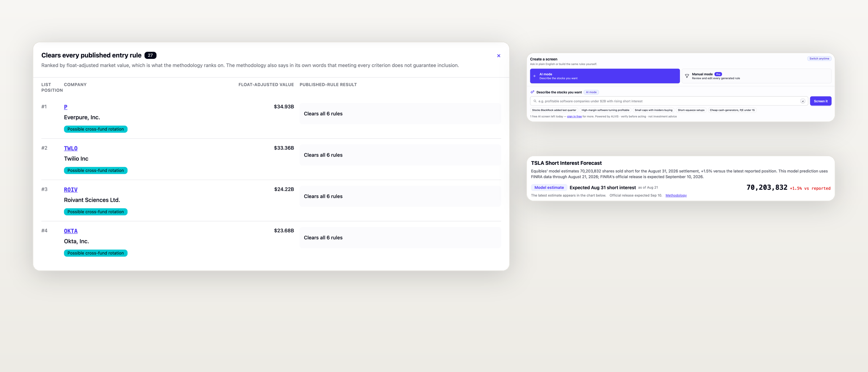Click the company name Everpure, Inc.
The width and height of the screenshot is (868, 372).
[82, 117]
